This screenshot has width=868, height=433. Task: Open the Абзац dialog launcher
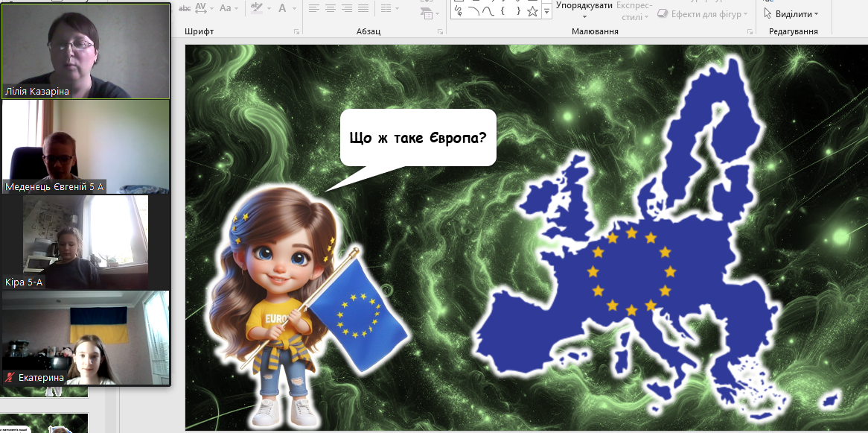pyautogui.click(x=440, y=31)
